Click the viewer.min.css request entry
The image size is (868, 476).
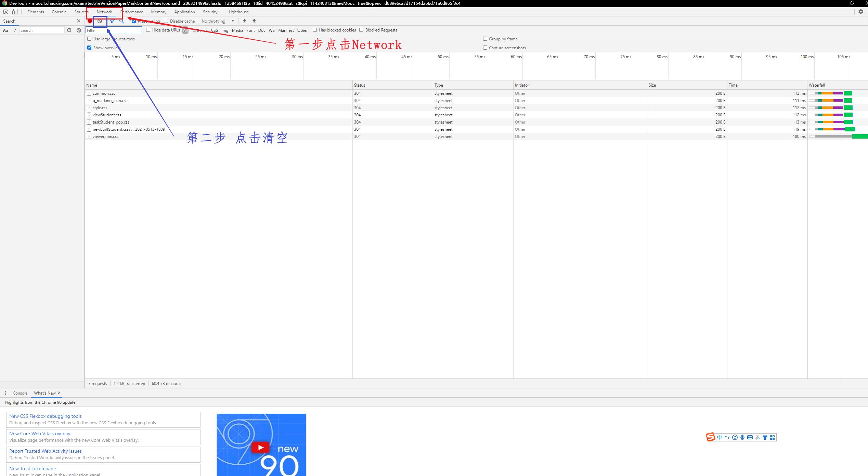click(105, 136)
